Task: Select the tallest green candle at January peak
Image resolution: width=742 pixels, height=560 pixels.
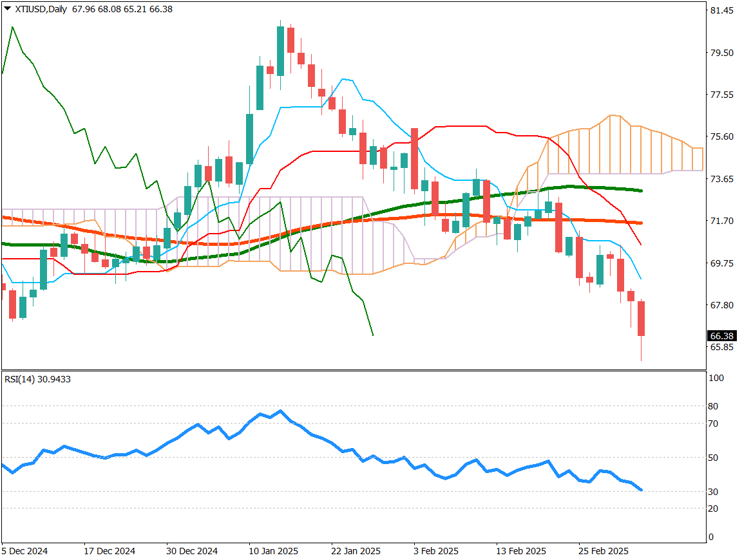Action: (280, 51)
